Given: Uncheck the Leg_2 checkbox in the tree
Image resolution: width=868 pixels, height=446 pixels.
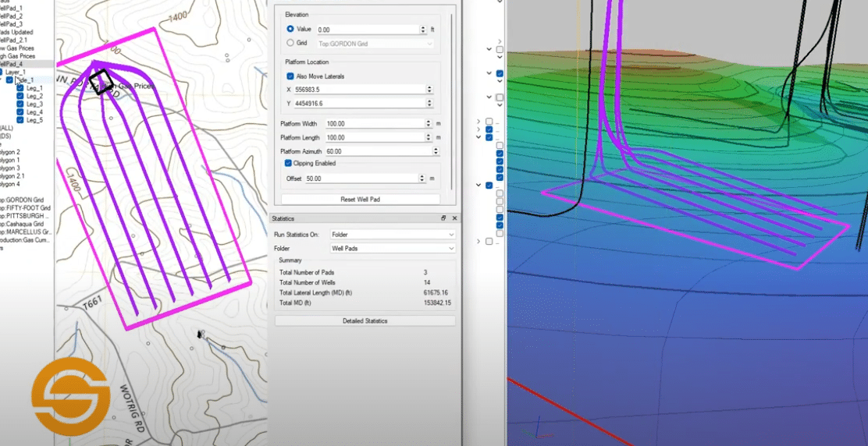Looking at the screenshot, I should pos(20,96).
